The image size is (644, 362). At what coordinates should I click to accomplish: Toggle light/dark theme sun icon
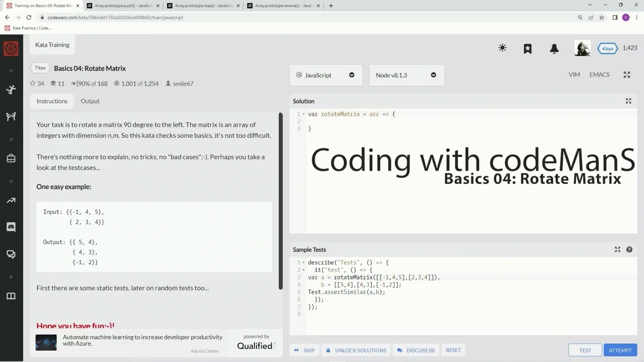(502, 48)
